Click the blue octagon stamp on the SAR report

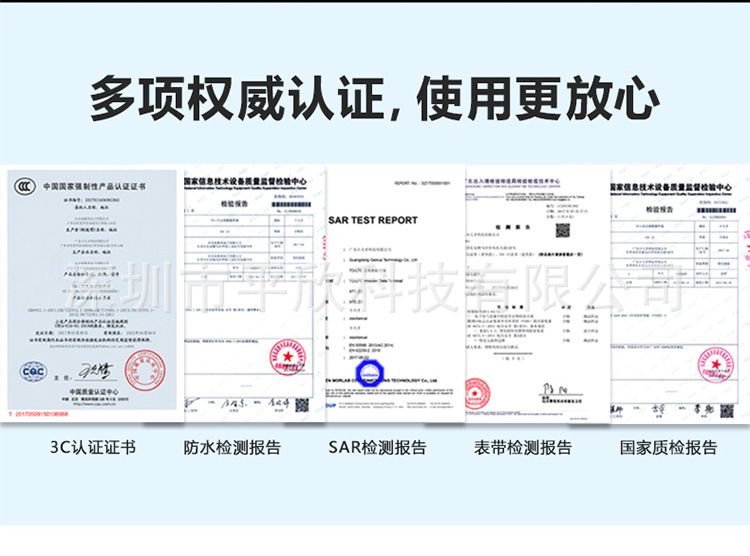pyautogui.click(x=370, y=374)
